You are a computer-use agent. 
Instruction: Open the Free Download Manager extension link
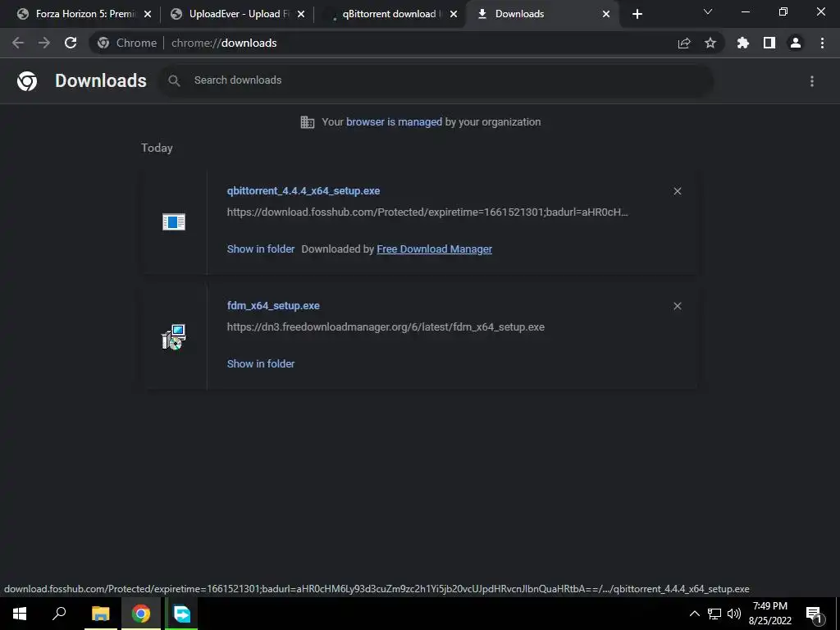(435, 249)
